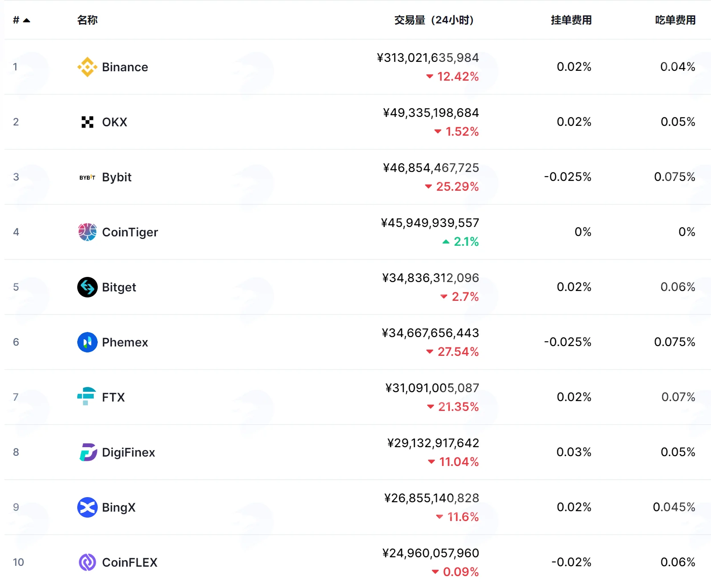The width and height of the screenshot is (711, 588).
Task: Select Bybit's 24h volume value
Action: (431, 168)
